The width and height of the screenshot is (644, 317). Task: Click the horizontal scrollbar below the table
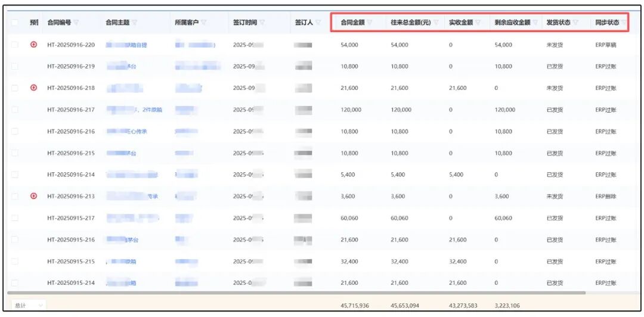coord(296,293)
